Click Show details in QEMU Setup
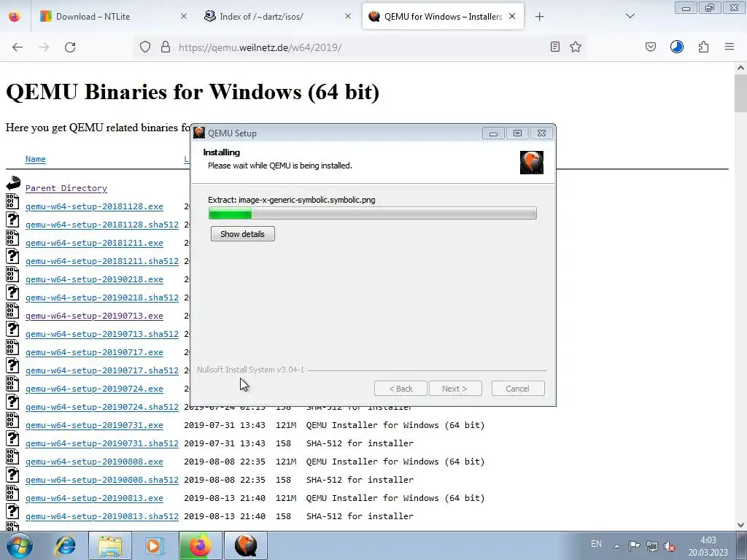This screenshot has height=560, width=747. (x=242, y=234)
